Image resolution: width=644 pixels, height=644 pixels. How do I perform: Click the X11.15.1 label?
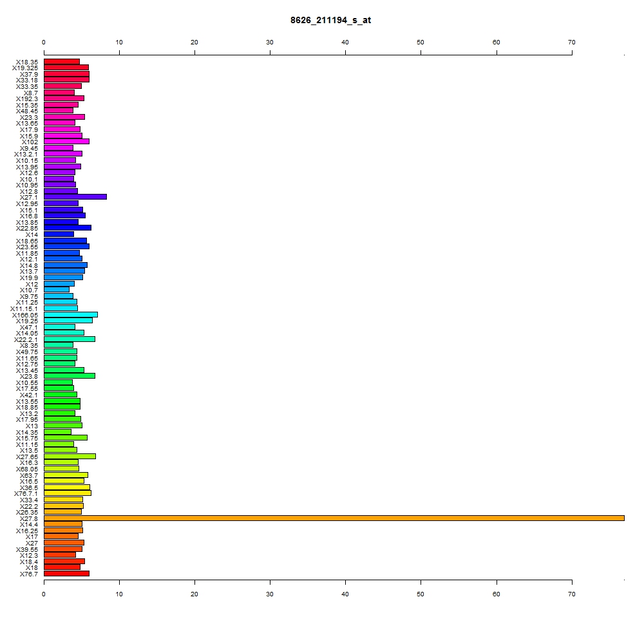tap(24, 309)
